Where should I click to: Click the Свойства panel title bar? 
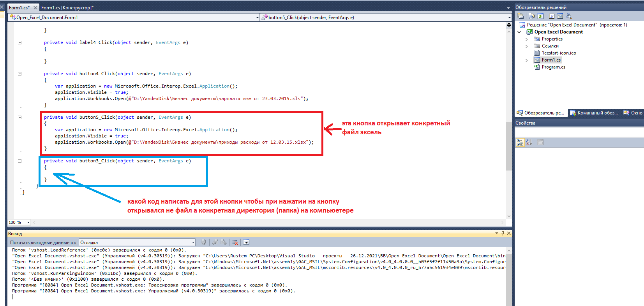click(579, 123)
